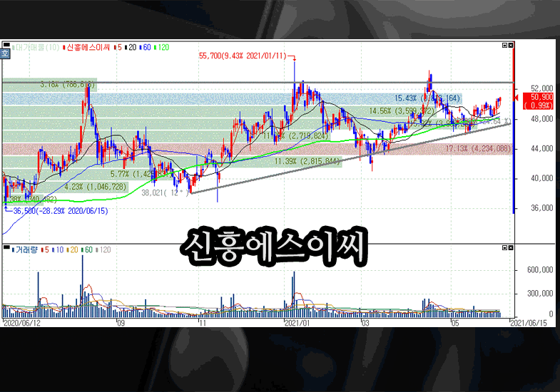Select the orange 20 average in volume legend
The width and height of the screenshot is (560, 392).
[73, 249]
